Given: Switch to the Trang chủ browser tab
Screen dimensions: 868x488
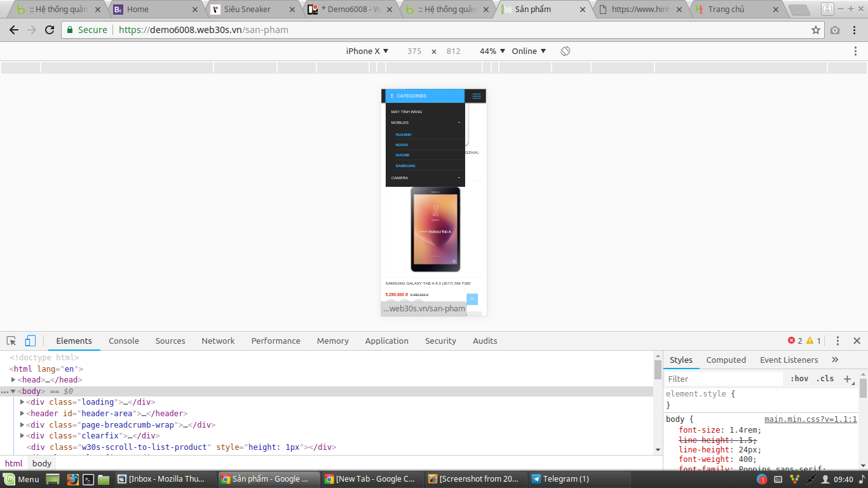Looking at the screenshot, I should click(x=737, y=10).
